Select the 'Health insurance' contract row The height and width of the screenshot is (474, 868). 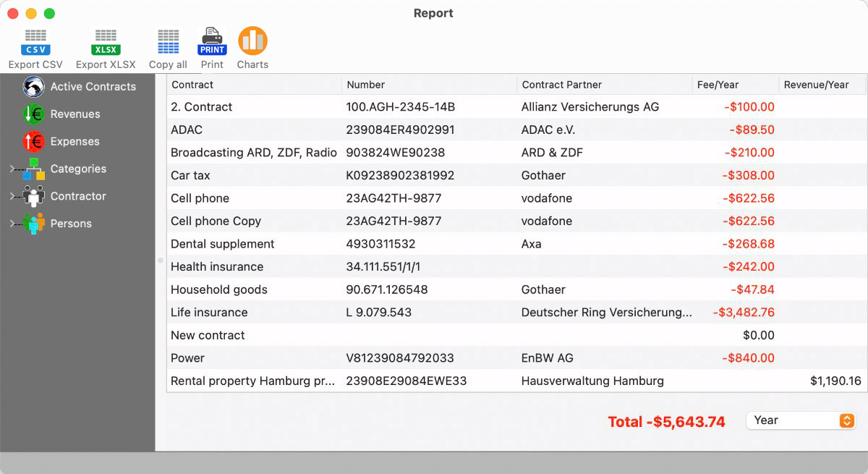tap(516, 267)
